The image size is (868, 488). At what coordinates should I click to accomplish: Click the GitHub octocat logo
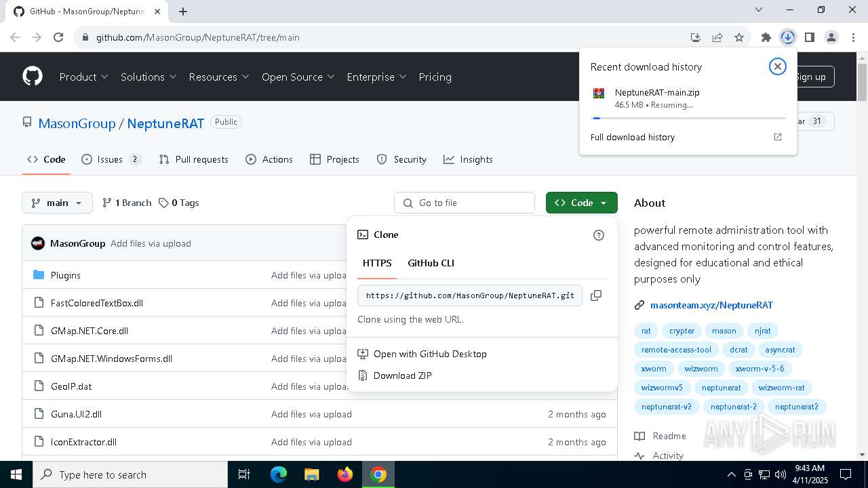coord(33,77)
